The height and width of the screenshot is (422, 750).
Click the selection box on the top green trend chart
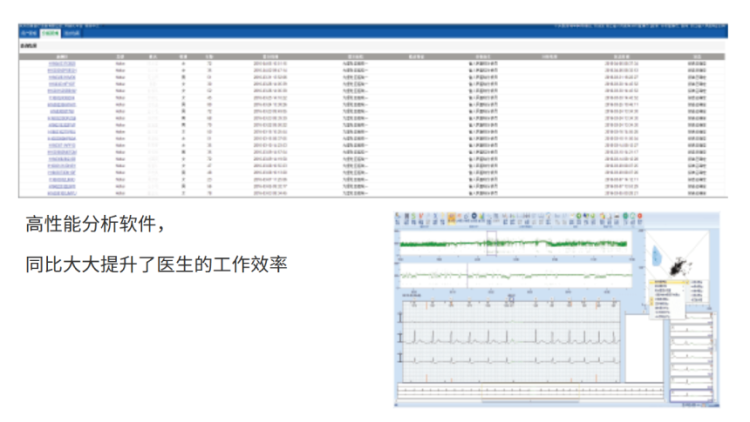pyautogui.click(x=492, y=244)
